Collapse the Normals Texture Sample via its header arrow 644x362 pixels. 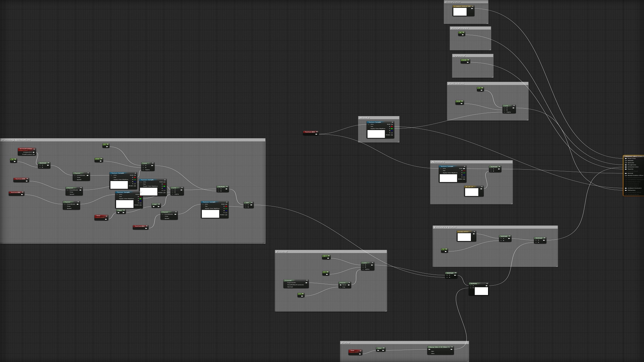point(465,166)
